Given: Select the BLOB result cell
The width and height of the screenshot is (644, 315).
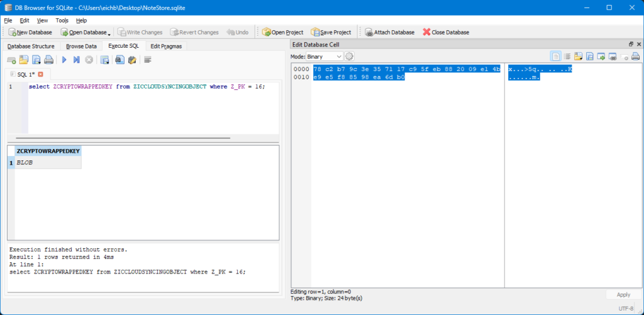Looking at the screenshot, I should (48, 163).
